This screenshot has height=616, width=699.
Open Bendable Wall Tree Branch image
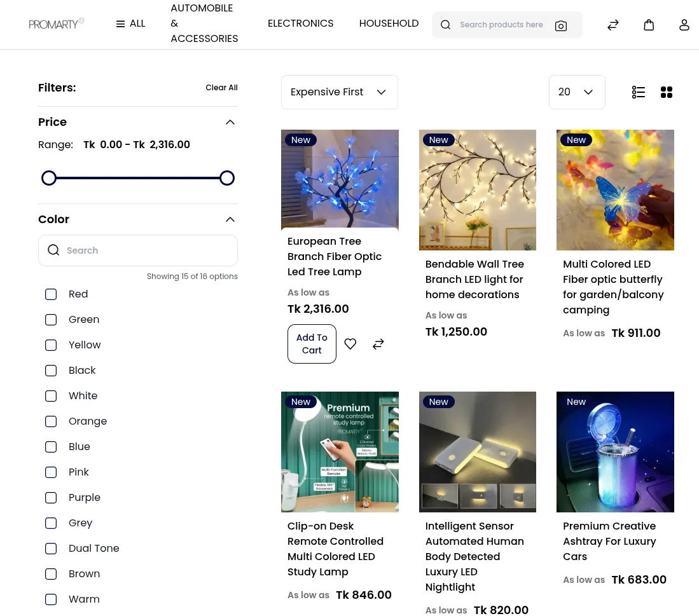(x=478, y=190)
